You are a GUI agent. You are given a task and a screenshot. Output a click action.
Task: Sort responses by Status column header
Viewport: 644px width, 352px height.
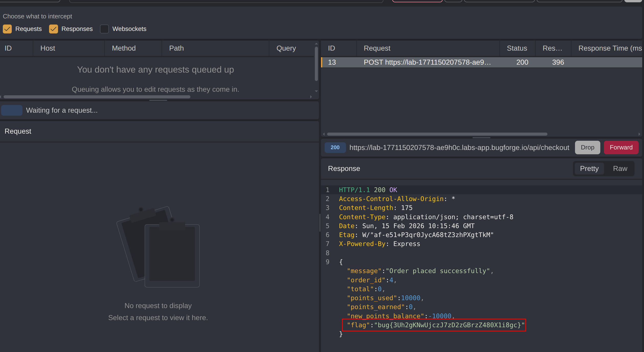(x=517, y=48)
